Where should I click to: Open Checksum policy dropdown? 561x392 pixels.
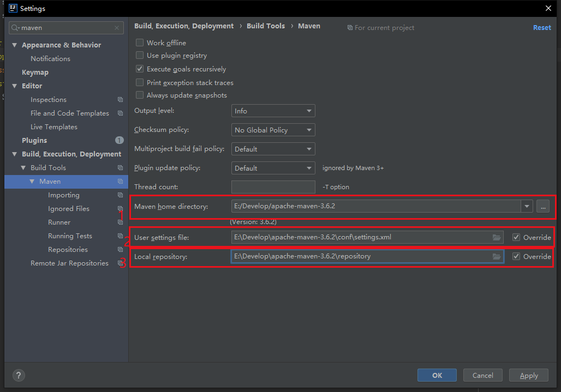tap(273, 130)
